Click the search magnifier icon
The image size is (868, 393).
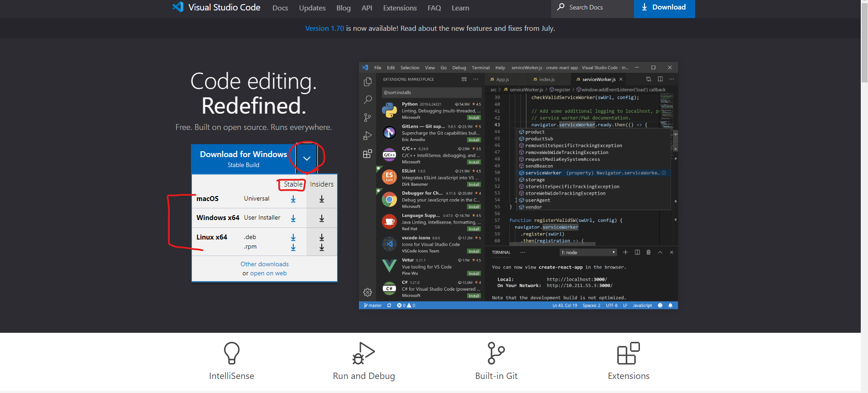click(x=561, y=7)
